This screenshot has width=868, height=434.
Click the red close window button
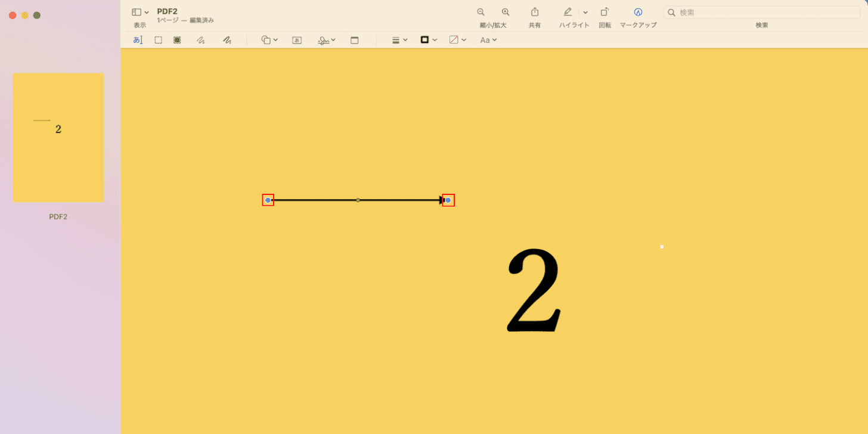(x=13, y=15)
